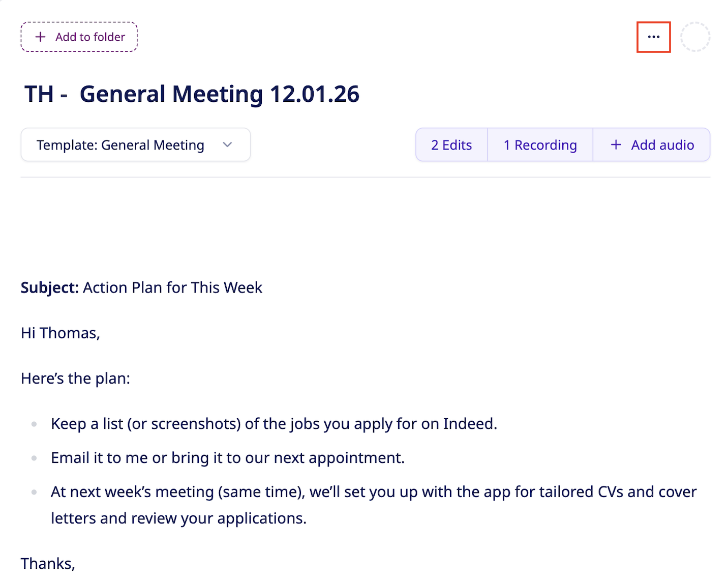Click the word Indeed in the first bullet
This screenshot has width=728, height=580.
click(x=469, y=424)
